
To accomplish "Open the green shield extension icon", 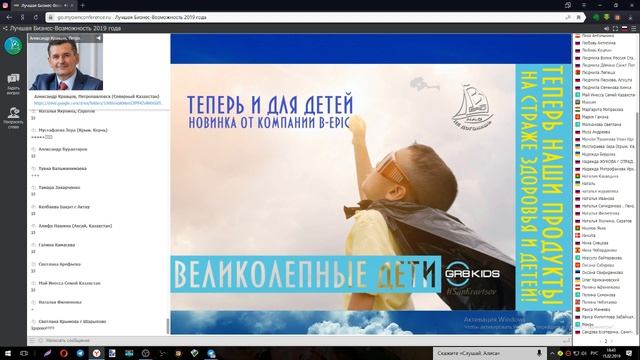I will pos(596,18).
